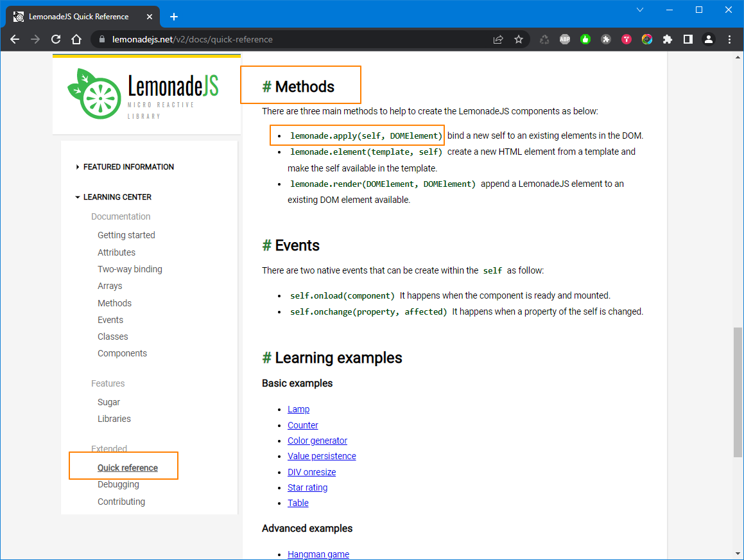The width and height of the screenshot is (744, 560).
Task: Click Learning examples hash anchor
Action: [266, 358]
